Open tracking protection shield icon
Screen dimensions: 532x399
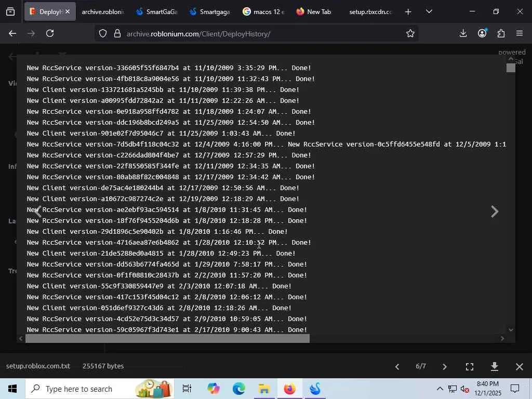tap(103, 34)
